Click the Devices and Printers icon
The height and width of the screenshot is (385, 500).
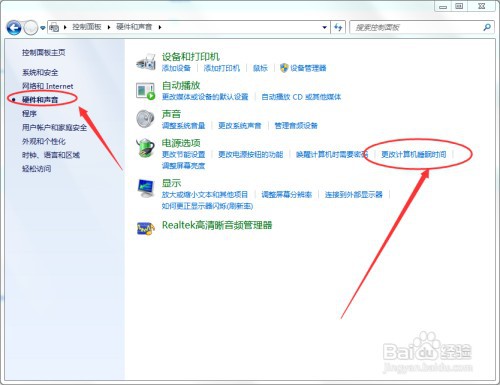click(146, 62)
